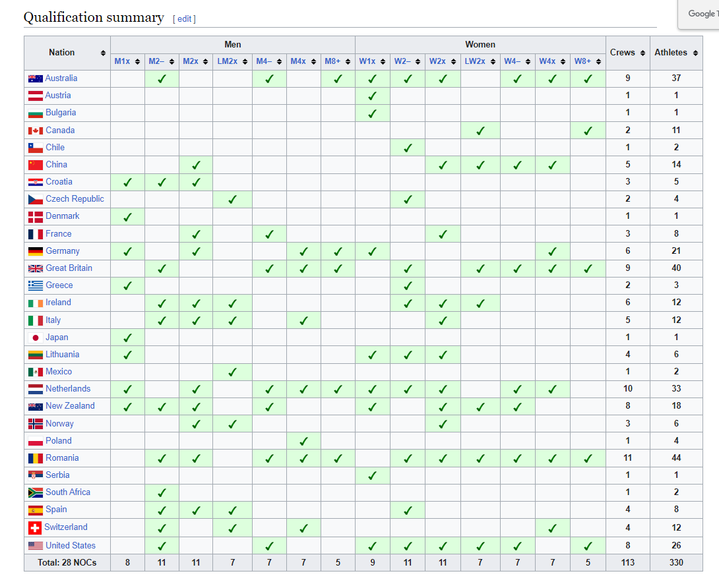Click the United States flag icon
Image resolution: width=719 pixels, height=588 pixels.
click(x=36, y=546)
